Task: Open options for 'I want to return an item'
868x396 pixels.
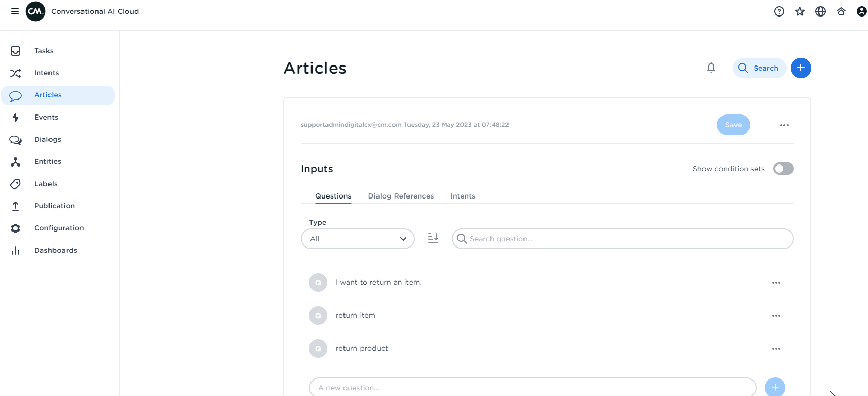Action: (x=776, y=283)
